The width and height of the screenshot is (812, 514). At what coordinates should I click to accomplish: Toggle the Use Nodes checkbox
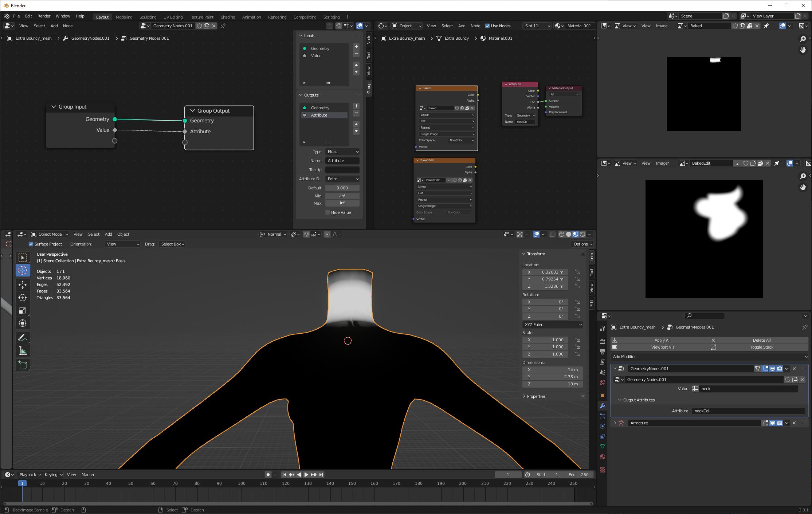pyautogui.click(x=487, y=26)
